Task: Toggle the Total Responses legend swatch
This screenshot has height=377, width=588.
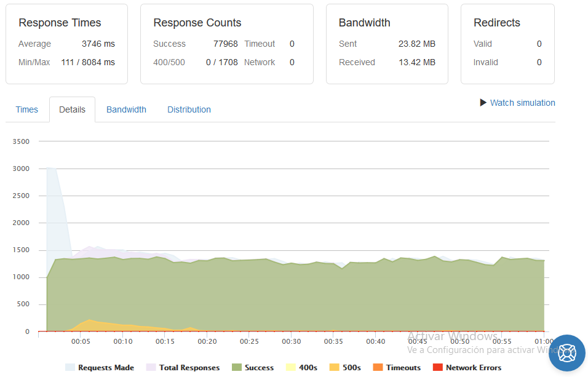Action: click(151, 367)
